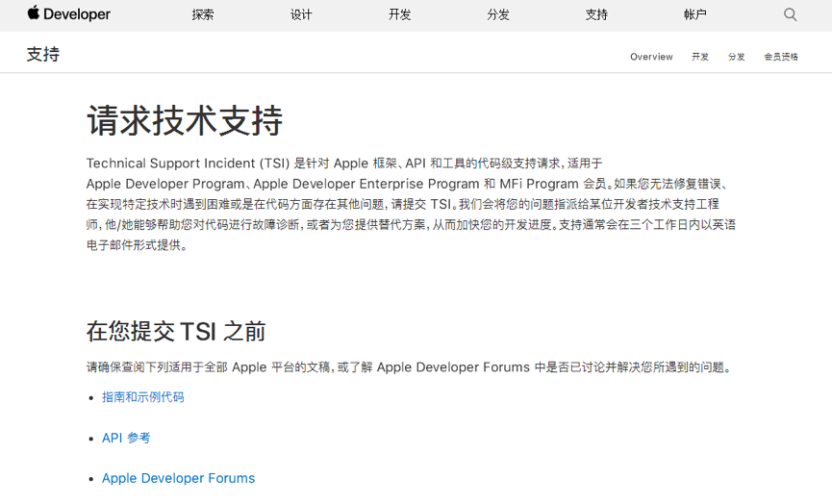
Task: Follow the 指南和示例代码 link
Action: (142, 397)
